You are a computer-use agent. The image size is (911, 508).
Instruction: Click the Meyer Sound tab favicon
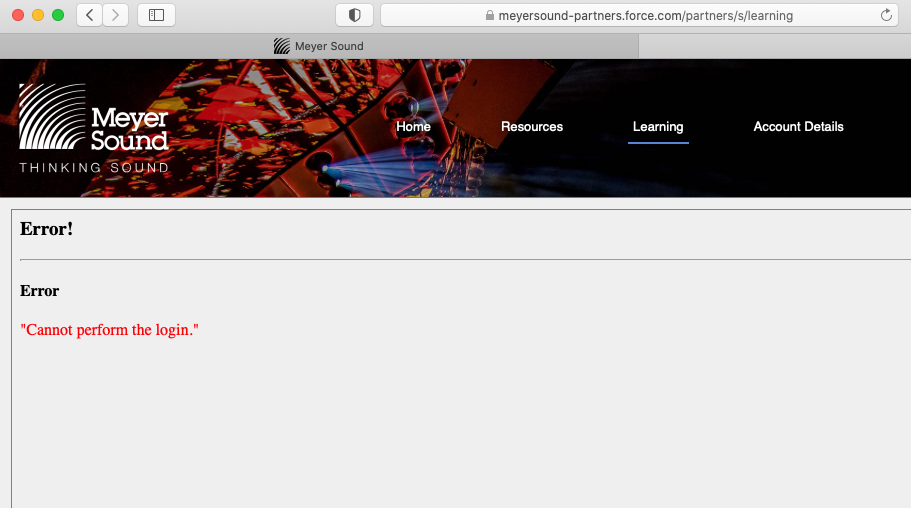(x=282, y=46)
